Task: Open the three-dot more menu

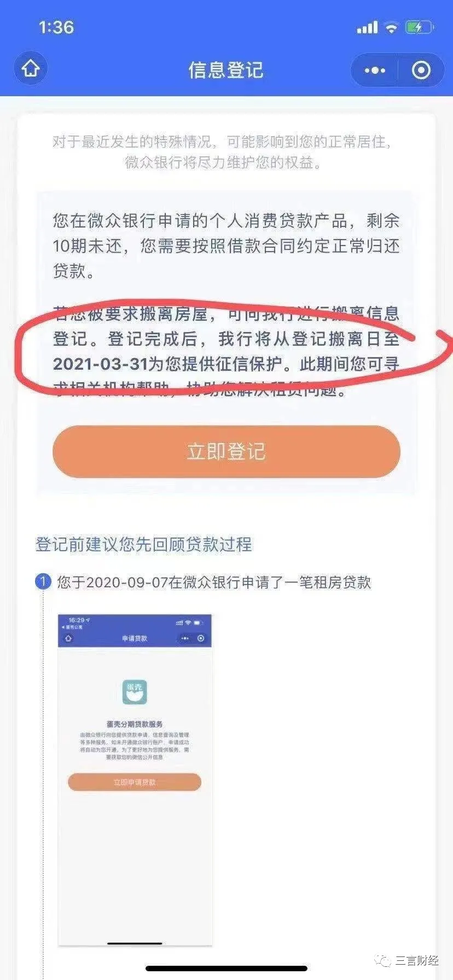Action: coord(375,70)
